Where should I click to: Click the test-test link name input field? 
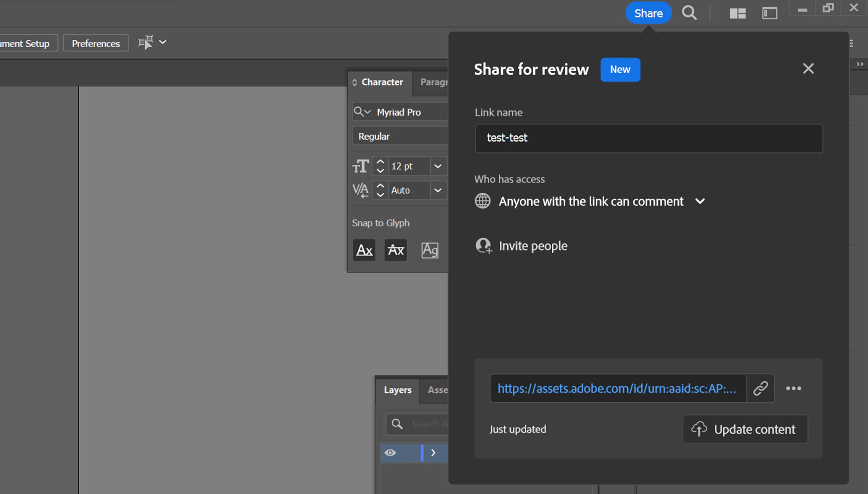(x=649, y=138)
